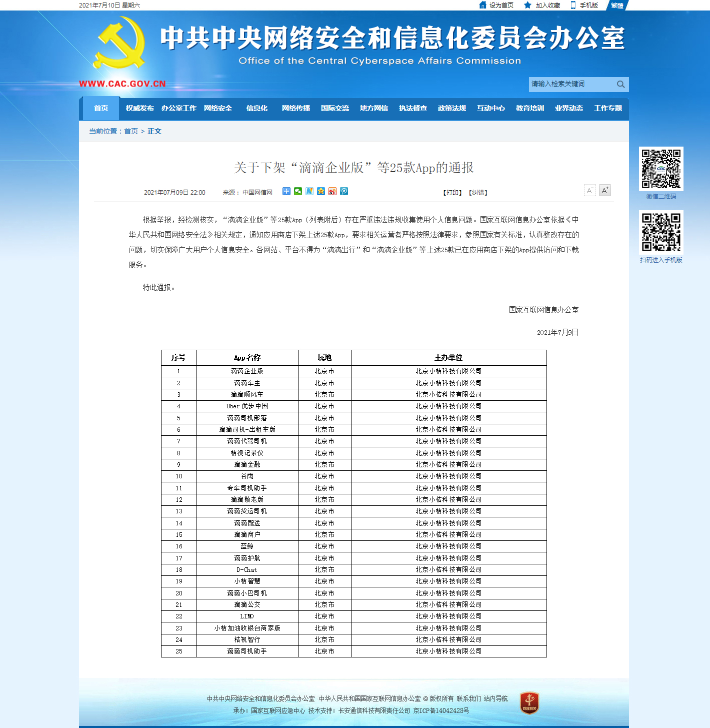Screen dimensions: 710x728
Task: Click 加入收藏 link
Action: [x=548, y=6]
